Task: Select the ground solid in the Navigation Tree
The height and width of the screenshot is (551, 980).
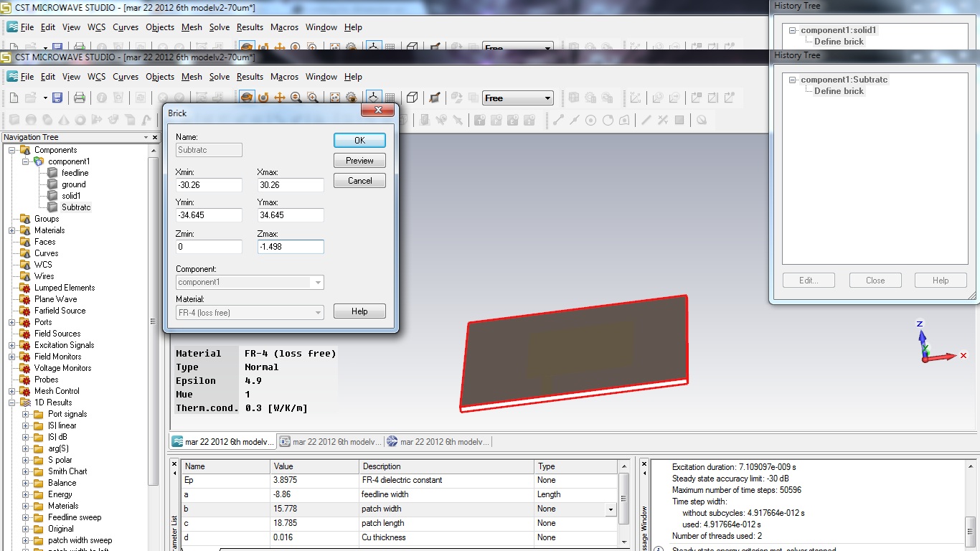Action: tap(73, 184)
